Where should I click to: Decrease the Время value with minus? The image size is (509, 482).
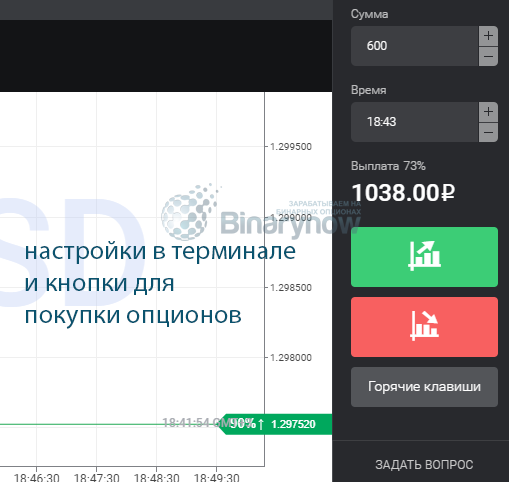tap(488, 132)
